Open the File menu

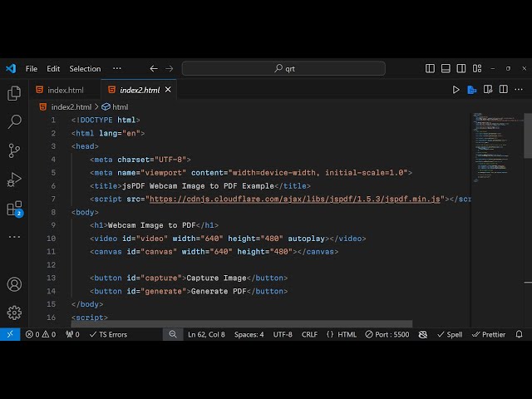[x=32, y=69]
